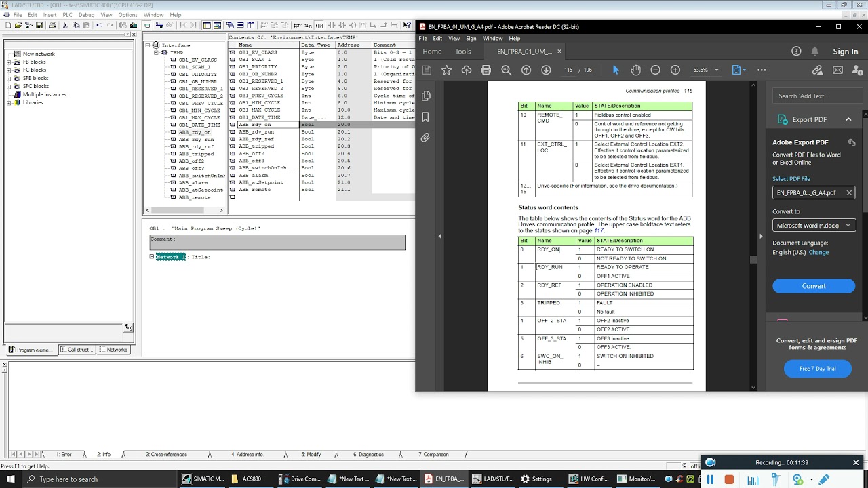Click the Print icon in LAD/STL/FBD toolbar

pos(52,26)
